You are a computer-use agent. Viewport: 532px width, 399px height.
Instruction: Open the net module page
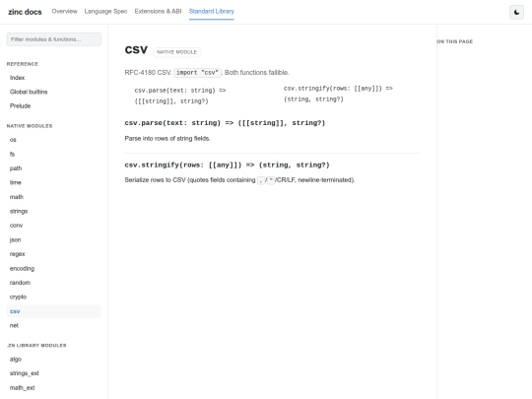point(54,326)
